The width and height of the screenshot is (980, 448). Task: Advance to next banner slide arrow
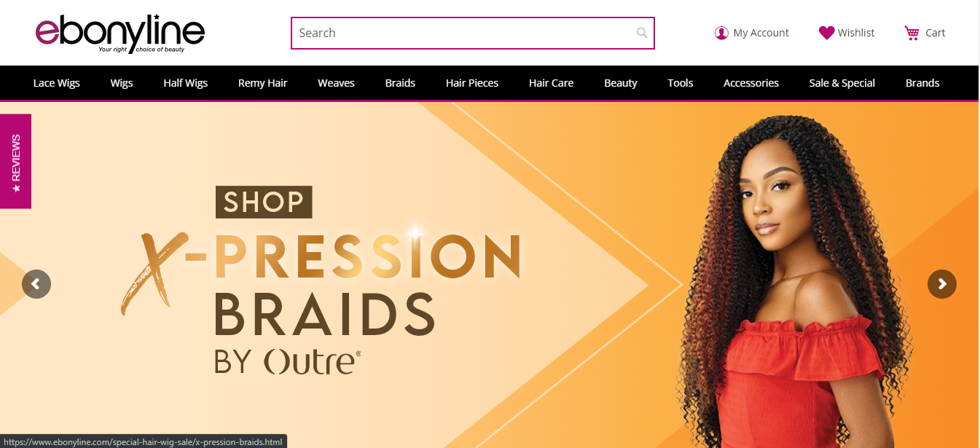[942, 284]
